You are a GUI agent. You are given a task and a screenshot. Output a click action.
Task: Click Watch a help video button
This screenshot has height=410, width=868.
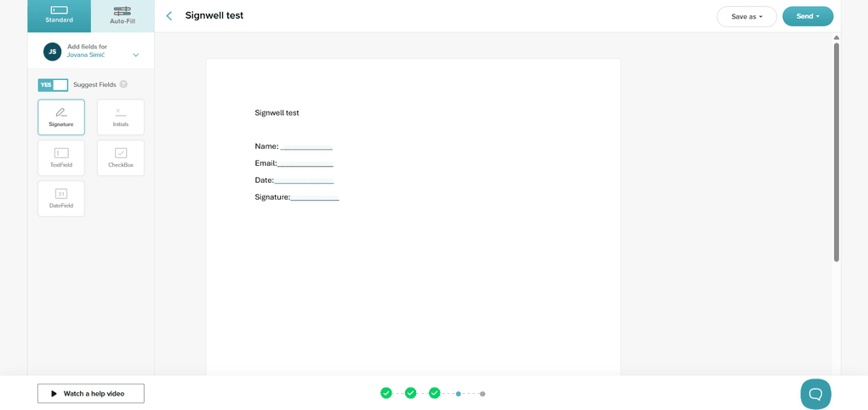tap(91, 393)
